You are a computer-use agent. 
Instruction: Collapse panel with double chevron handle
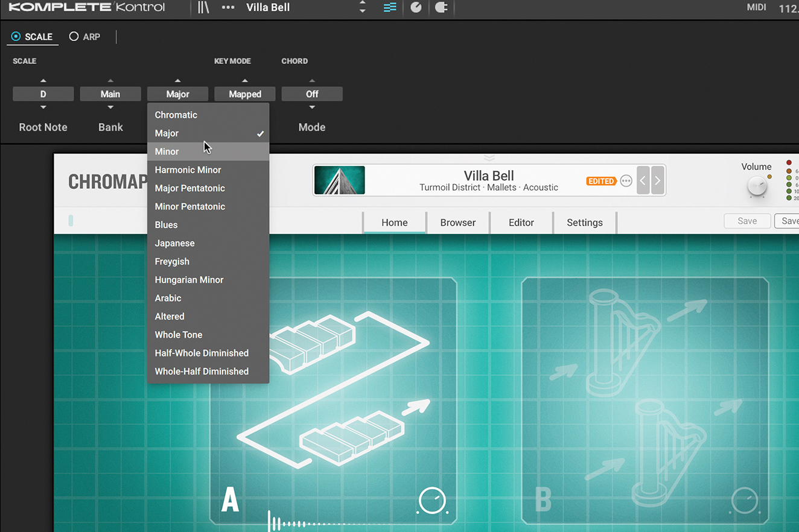489,158
